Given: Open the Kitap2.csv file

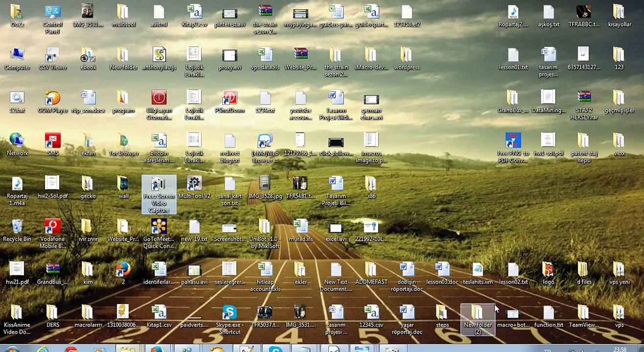Looking at the screenshot, I should pyautogui.click(x=194, y=13).
